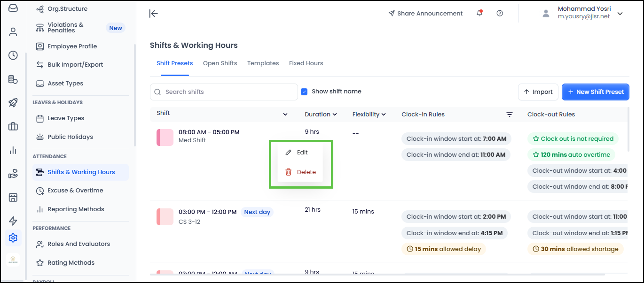Collapse the sidebar with the arrow icon
644x283 pixels.
[x=153, y=13]
